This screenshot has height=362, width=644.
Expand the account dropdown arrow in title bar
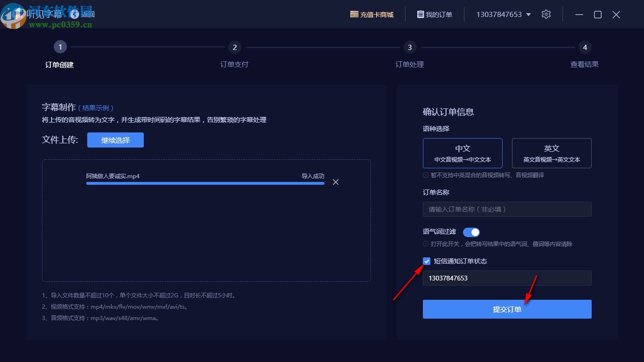(528, 15)
